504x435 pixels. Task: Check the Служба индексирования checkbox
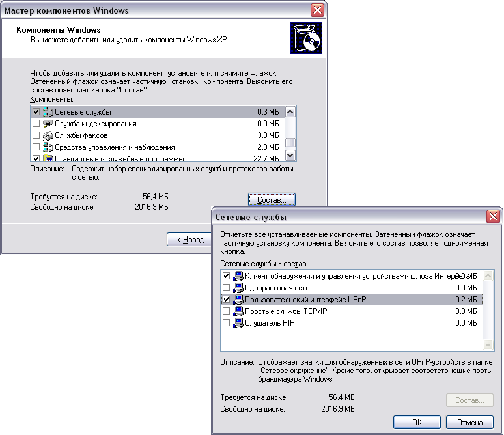point(36,124)
